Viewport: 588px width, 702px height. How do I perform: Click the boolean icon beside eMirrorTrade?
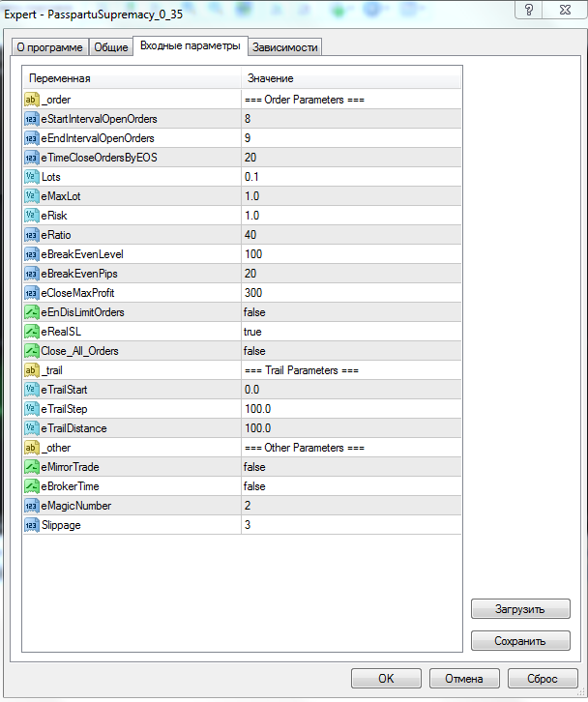(31, 466)
